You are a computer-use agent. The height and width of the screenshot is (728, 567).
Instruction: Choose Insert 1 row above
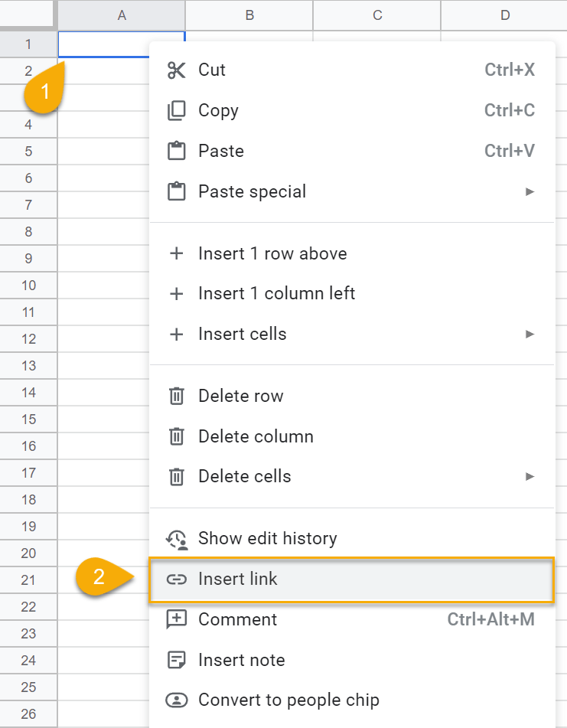tap(272, 253)
